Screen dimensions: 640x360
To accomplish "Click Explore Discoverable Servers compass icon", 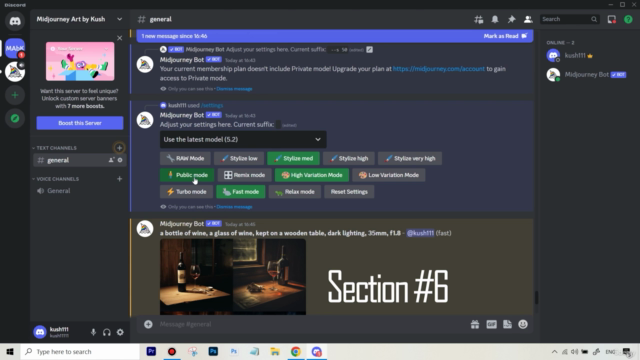I will pos(15,118).
